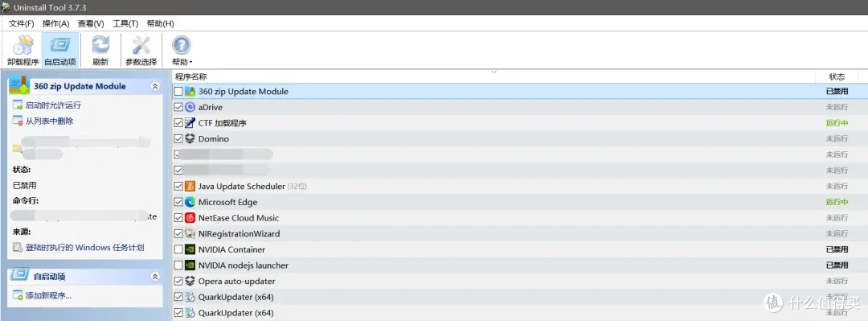Click the NVIDIA Container row icon
Screen dimensions: 868x321
pos(190,249)
